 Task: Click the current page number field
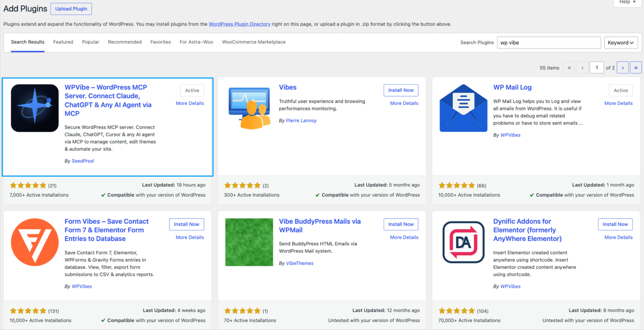tap(597, 68)
